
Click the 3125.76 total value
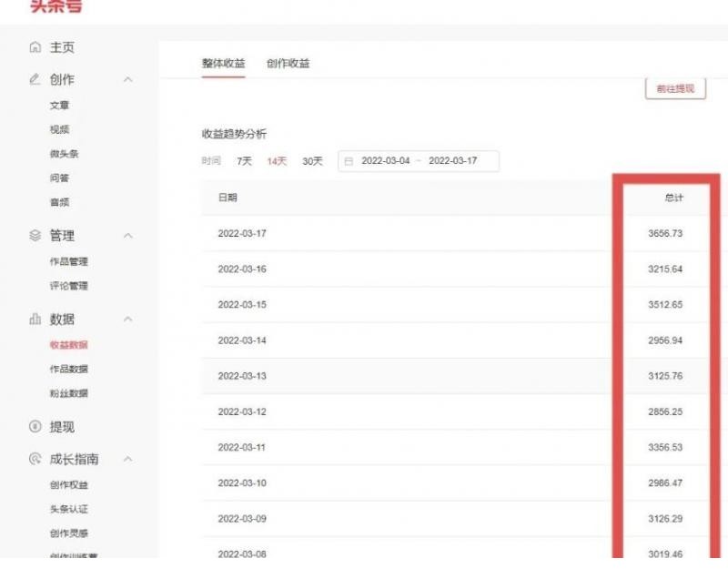tap(665, 376)
